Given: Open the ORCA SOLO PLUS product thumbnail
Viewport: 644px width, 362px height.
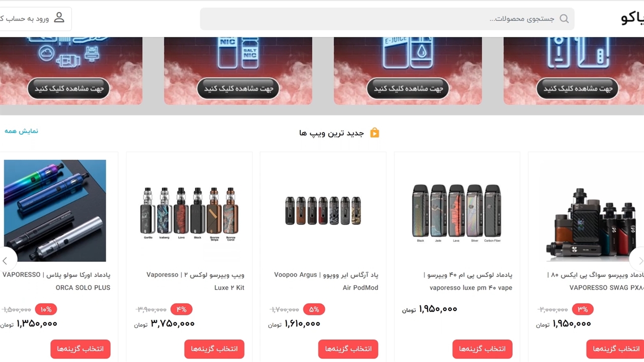Looking at the screenshot, I should click(55, 211).
